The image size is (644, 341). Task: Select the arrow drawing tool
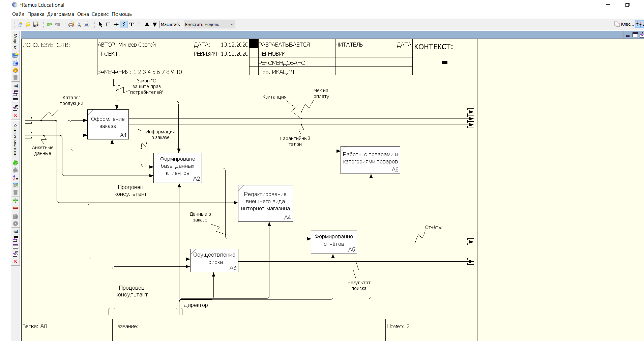[x=116, y=24]
